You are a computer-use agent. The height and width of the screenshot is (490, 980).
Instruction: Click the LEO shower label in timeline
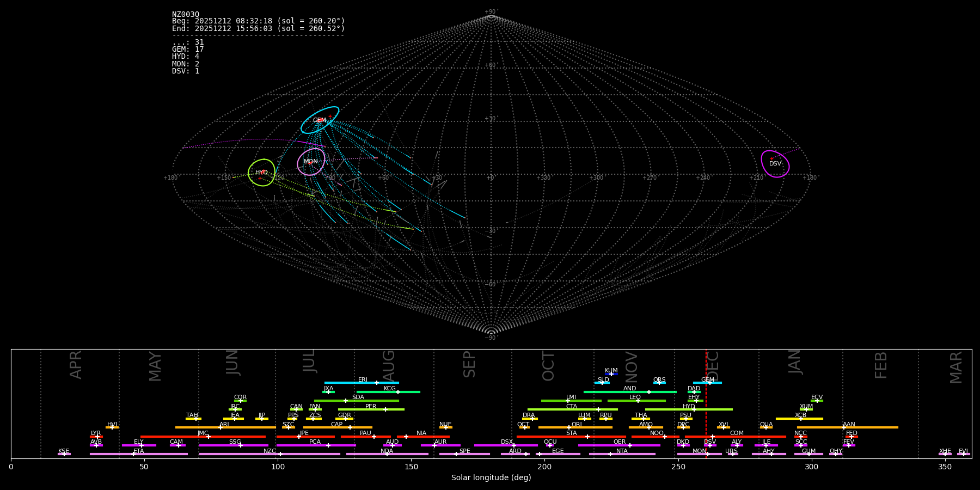click(x=635, y=397)
